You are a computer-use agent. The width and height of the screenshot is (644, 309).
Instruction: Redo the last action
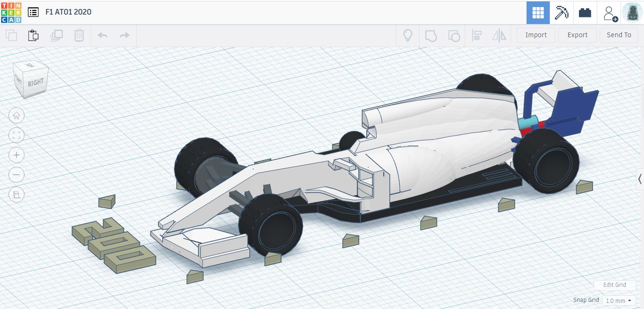pyautogui.click(x=124, y=35)
